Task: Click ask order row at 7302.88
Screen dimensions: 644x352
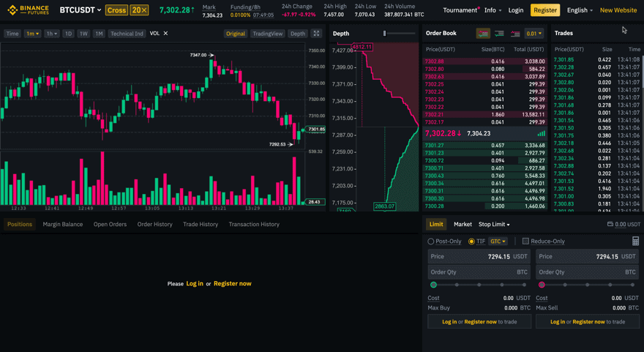Action: pyautogui.click(x=484, y=61)
